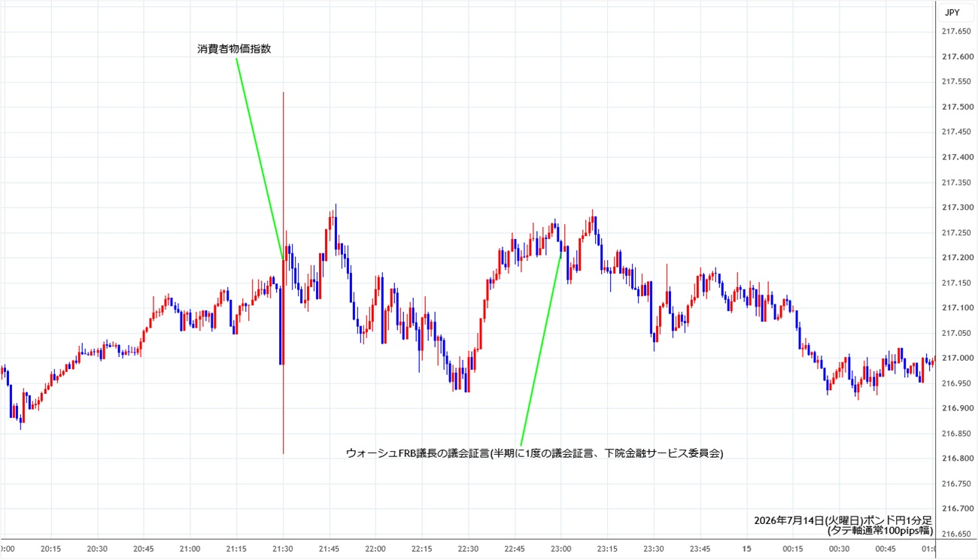The width and height of the screenshot is (978, 560).
Task: Click the 00:15 time axis label
Action: [x=791, y=549]
